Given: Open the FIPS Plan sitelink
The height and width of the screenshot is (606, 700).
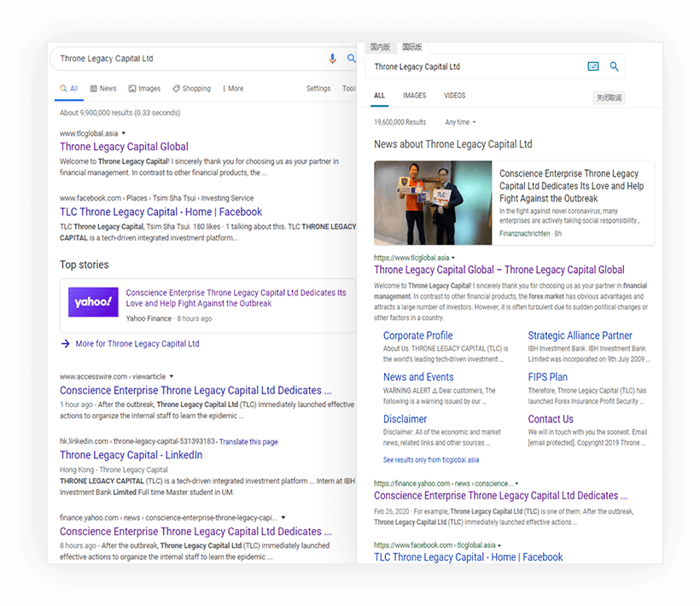Looking at the screenshot, I should coord(548,377).
